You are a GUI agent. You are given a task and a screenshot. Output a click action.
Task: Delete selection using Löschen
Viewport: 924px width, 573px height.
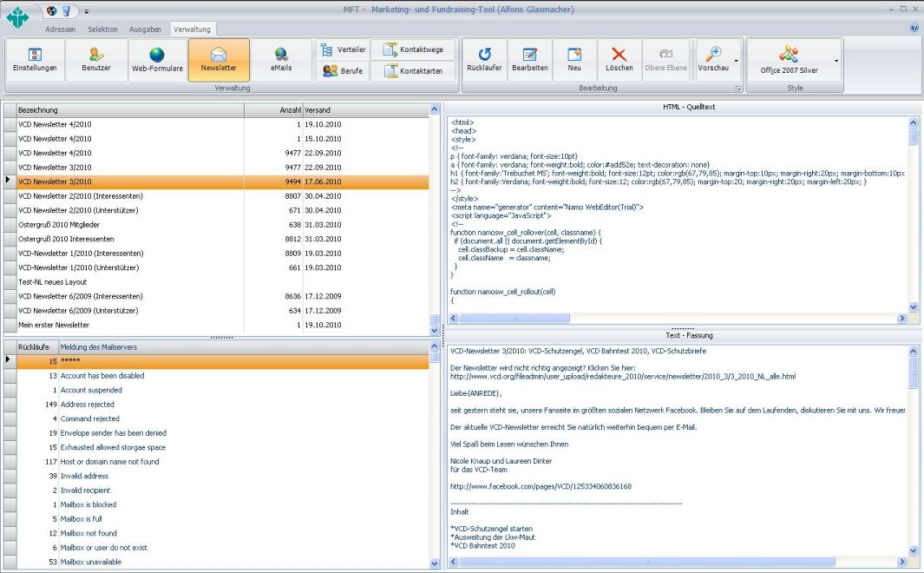pos(619,60)
